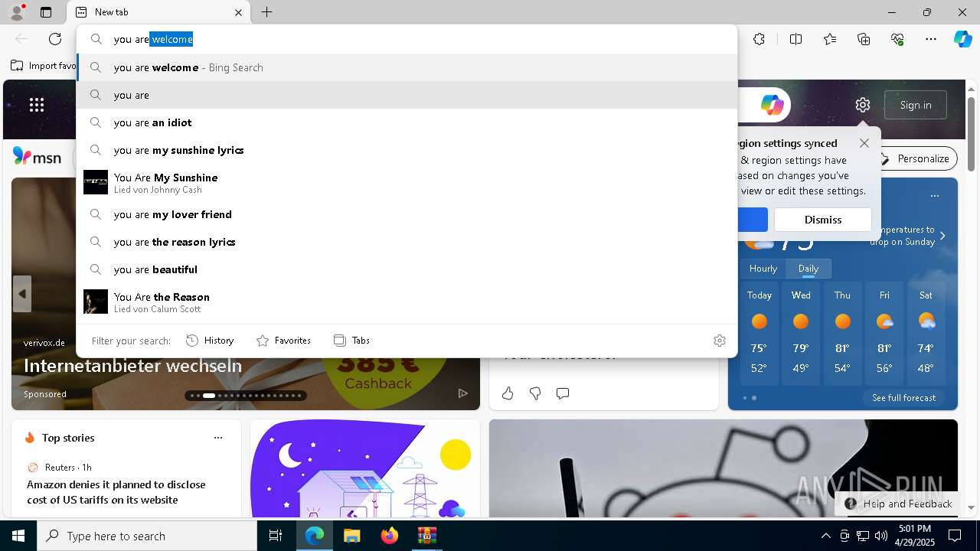Click the Sign in button
Viewport: 980px width, 551px height.
coord(916,105)
